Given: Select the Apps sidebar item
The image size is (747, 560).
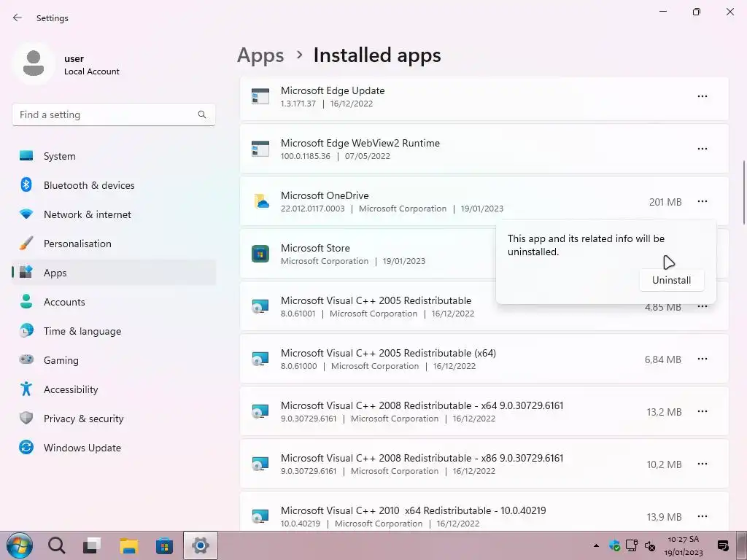Looking at the screenshot, I should point(114,273).
